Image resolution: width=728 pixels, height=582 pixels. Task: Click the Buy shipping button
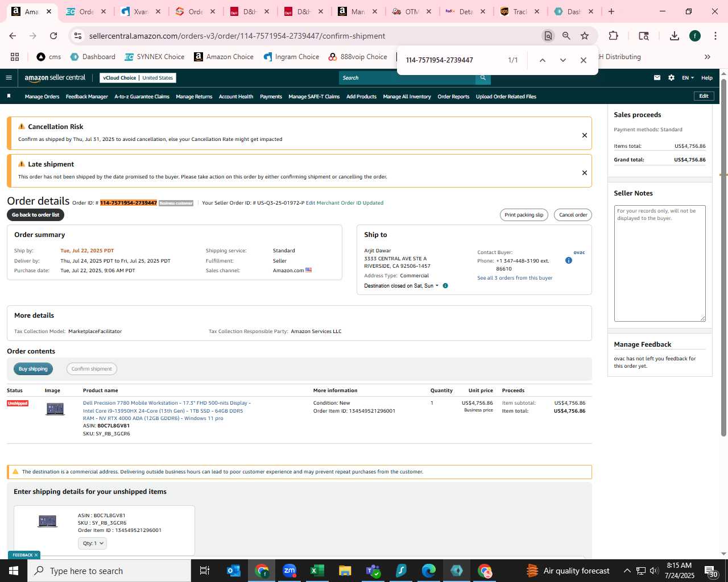(x=33, y=369)
